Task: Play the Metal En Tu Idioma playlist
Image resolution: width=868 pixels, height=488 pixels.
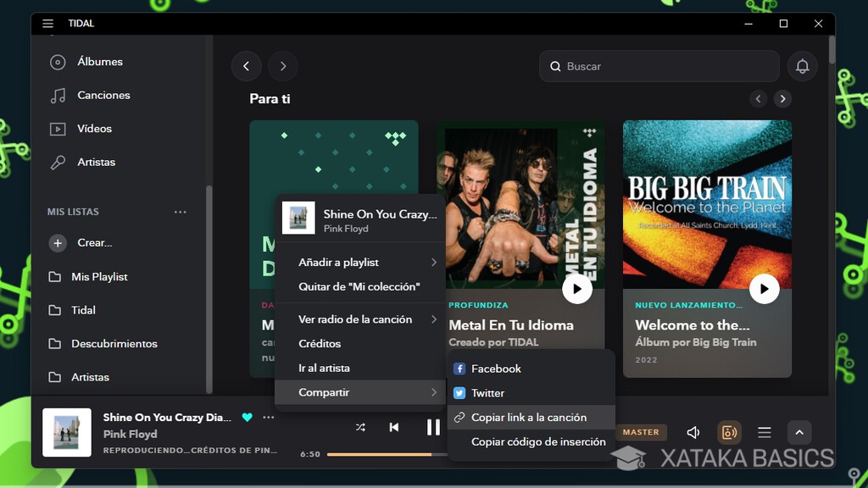Action: [x=576, y=289]
